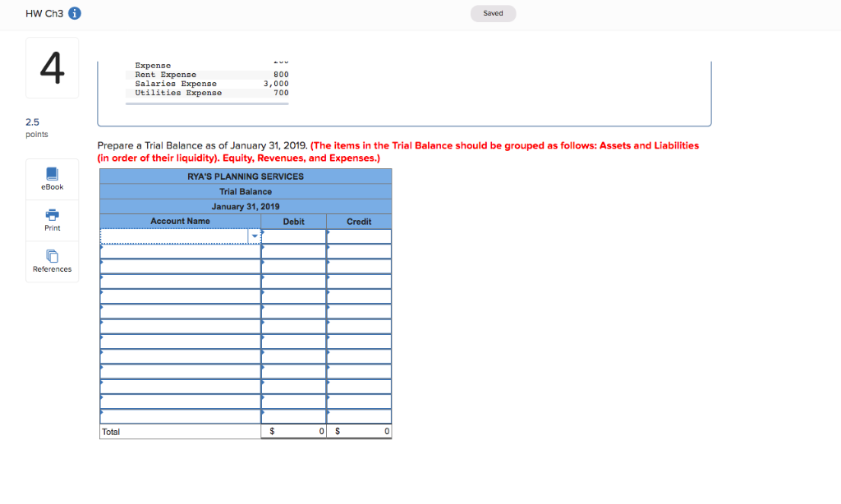Click the Account Name column header
Screen dimensions: 841x504
(x=180, y=221)
